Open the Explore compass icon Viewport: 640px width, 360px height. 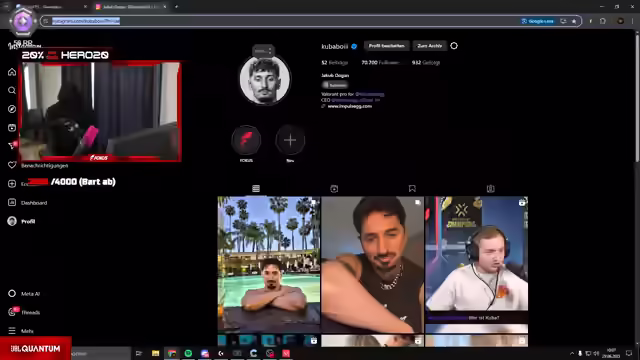click(12, 109)
